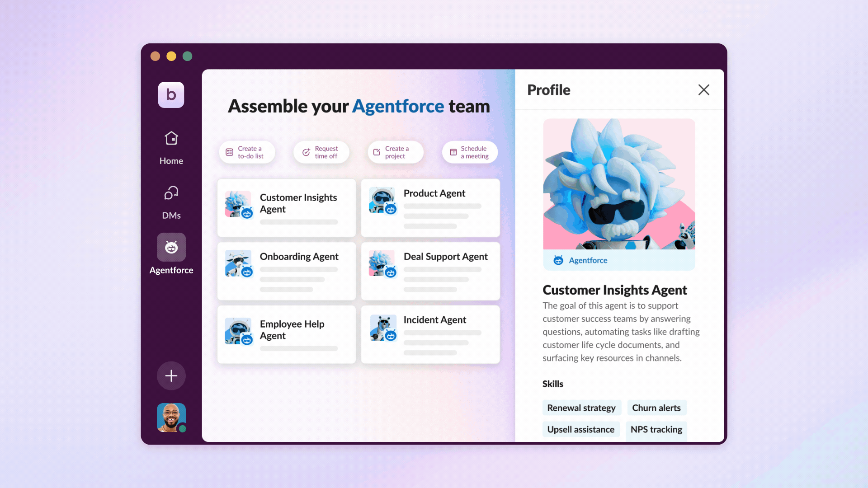Open DMs from the sidebar
The height and width of the screenshot is (488, 868).
pyautogui.click(x=171, y=201)
